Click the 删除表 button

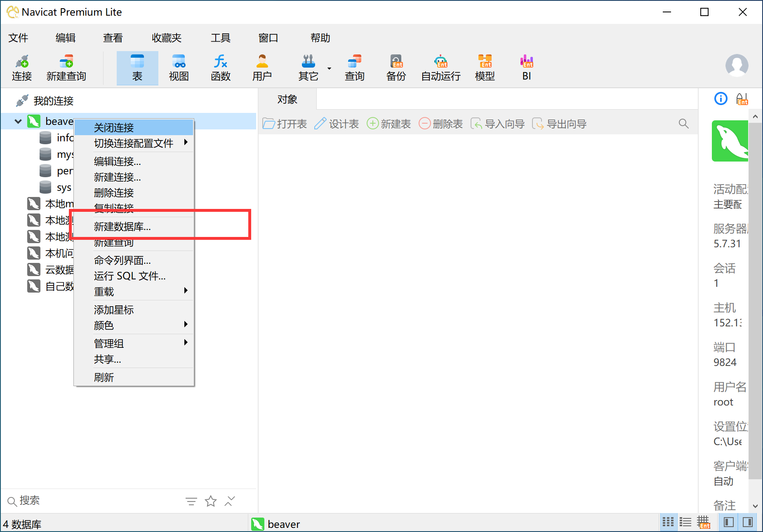click(x=441, y=124)
